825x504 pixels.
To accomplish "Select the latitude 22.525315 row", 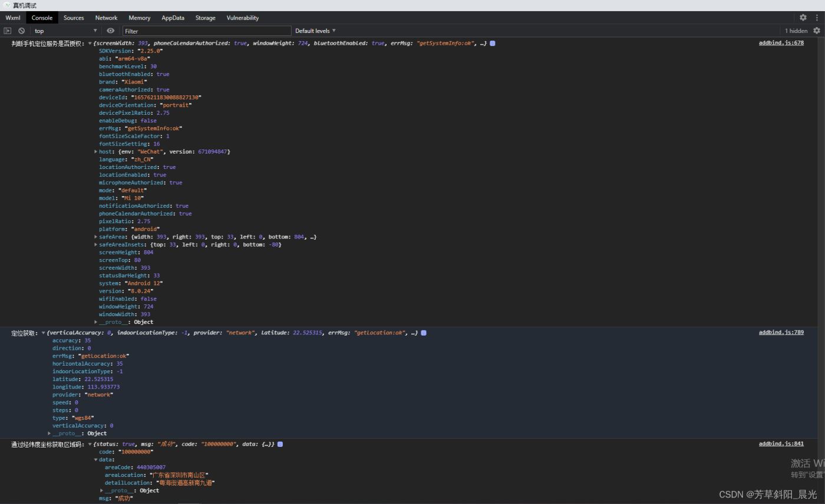I will 82,379.
